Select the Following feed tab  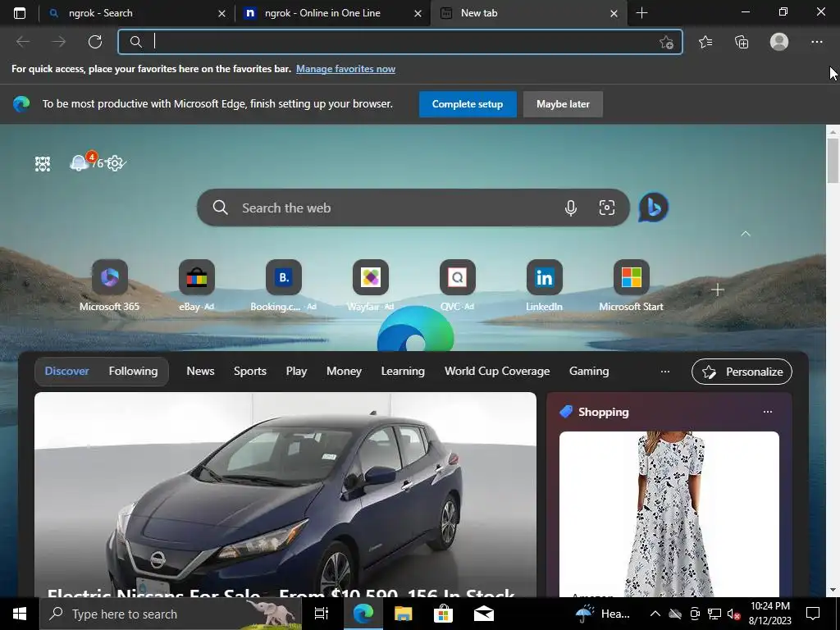tap(134, 372)
